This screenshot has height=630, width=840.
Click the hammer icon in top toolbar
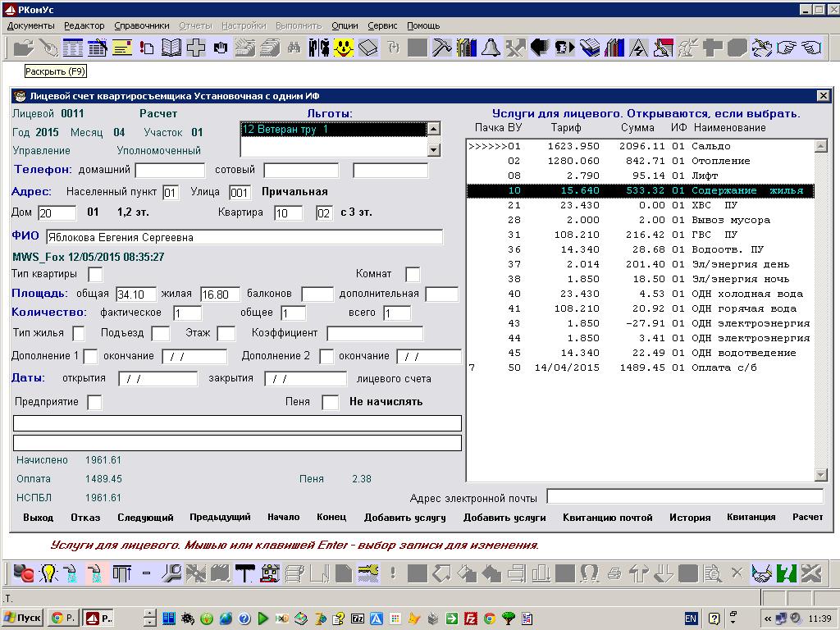[441, 48]
